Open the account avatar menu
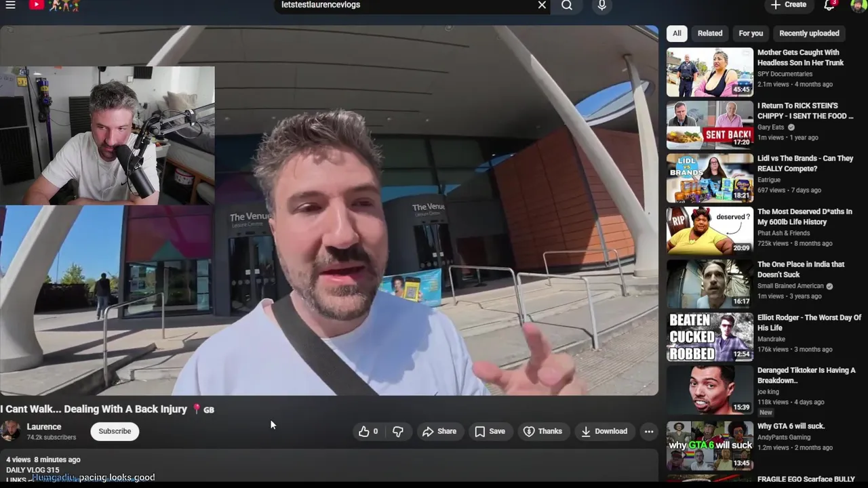Screen dimensions: 868x488 [857, 5]
